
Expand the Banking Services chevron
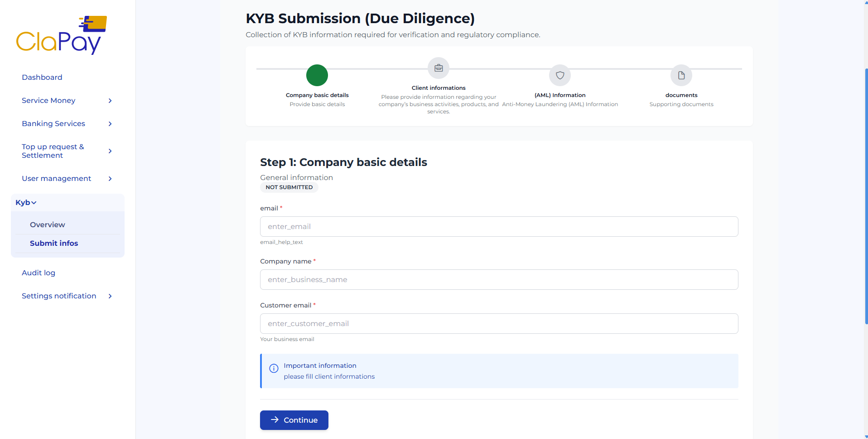(110, 124)
